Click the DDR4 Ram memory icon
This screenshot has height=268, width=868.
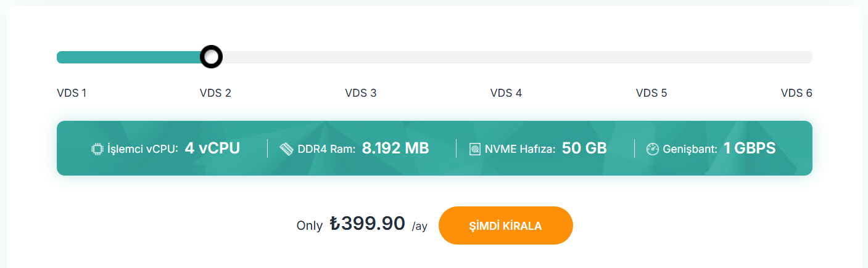[286, 149]
